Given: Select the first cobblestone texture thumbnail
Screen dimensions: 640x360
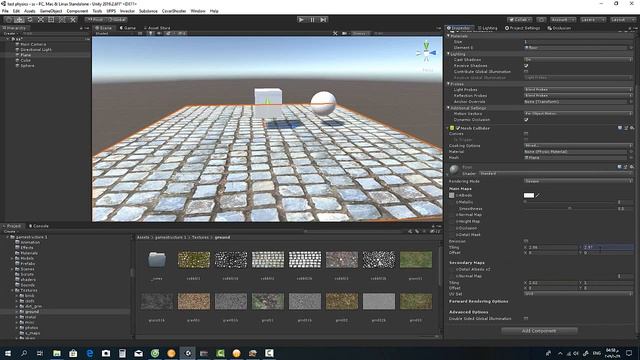Looking at the screenshot, I should [x=194, y=260].
